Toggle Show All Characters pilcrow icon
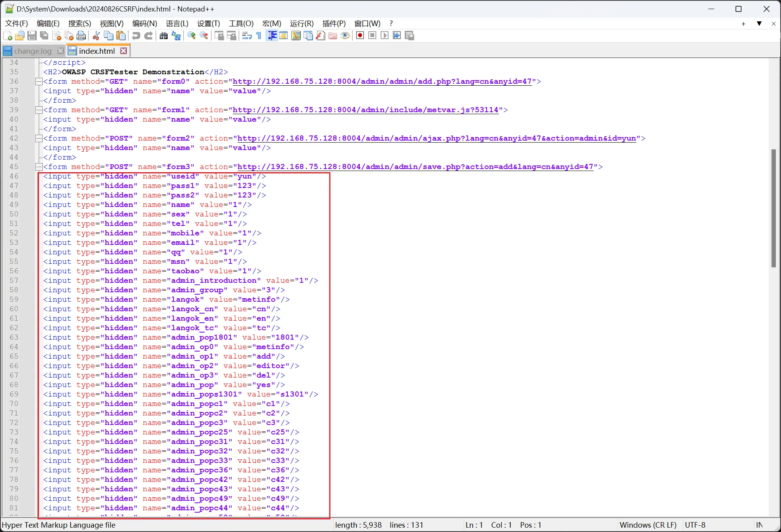781x532 pixels. pyautogui.click(x=259, y=36)
